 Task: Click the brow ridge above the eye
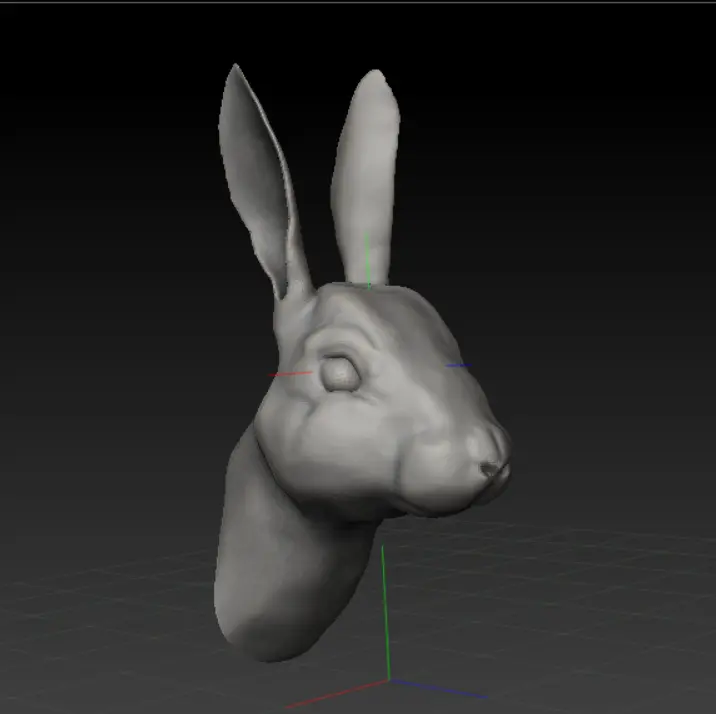[340, 340]
